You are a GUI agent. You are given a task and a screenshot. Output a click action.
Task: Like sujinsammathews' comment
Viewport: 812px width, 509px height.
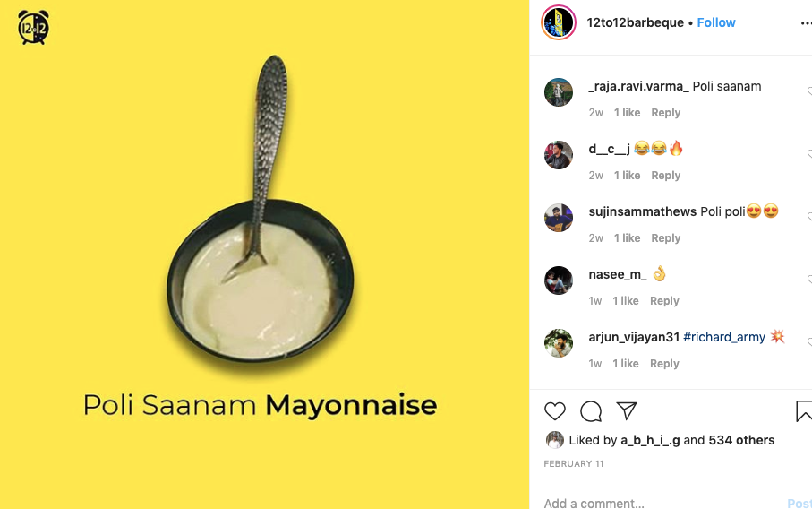click(x=809, y=217)
